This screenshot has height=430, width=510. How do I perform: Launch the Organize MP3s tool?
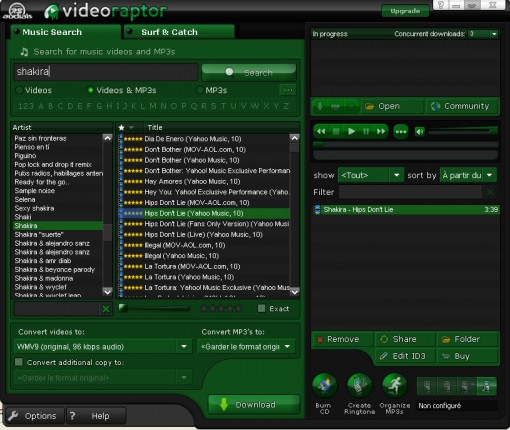395,386
